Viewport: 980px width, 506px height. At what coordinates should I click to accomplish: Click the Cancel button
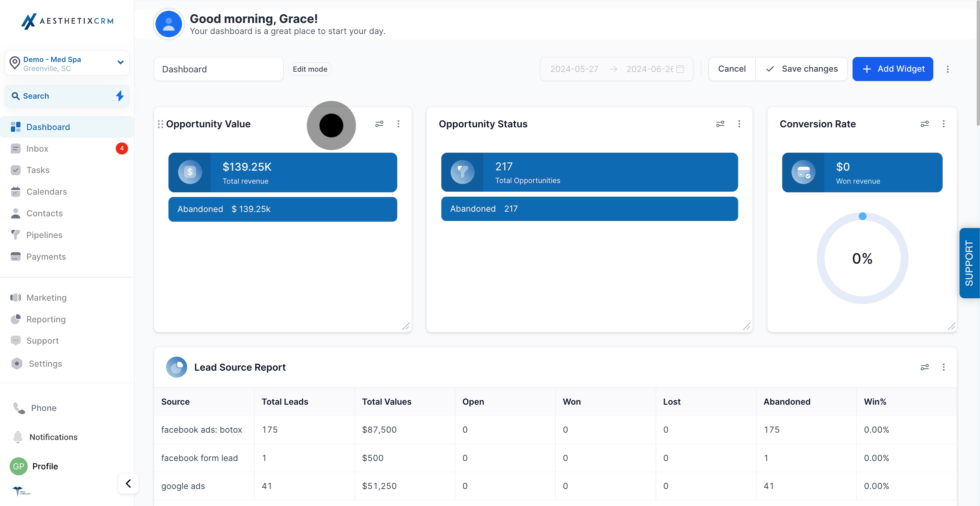pyautogui.click(x=731, y=69)
